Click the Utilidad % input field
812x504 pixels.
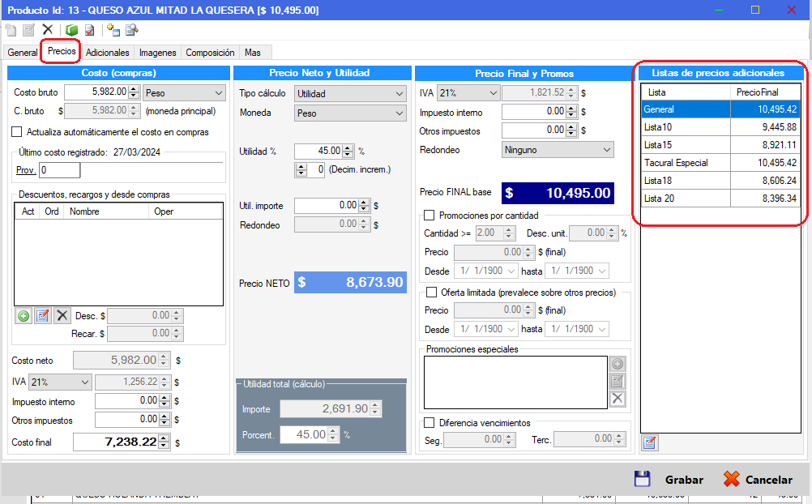318,151
